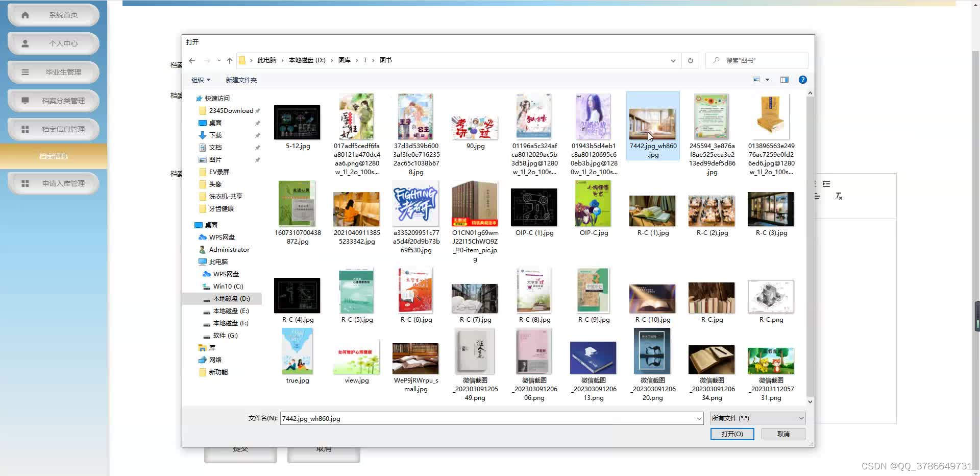980x476 pixels.
Task: Select the 7442.jpg_wh860.jpg thumbnail
Action: (653, 126)
